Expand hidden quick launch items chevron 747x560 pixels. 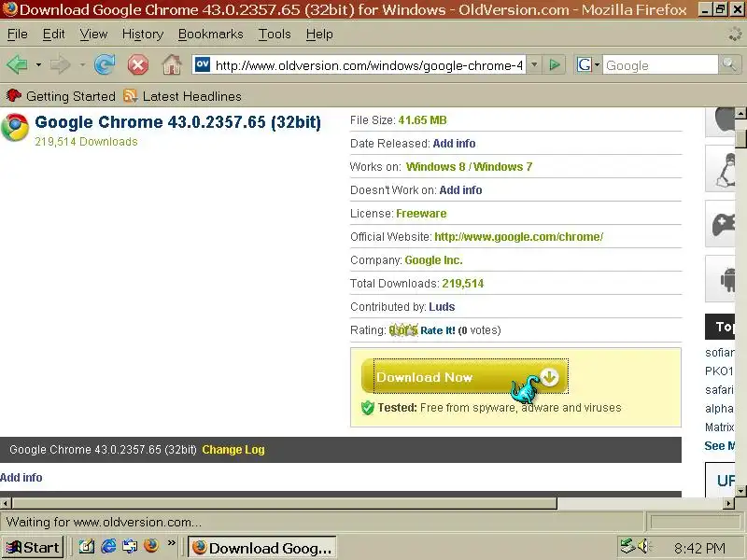pos(172,542)
